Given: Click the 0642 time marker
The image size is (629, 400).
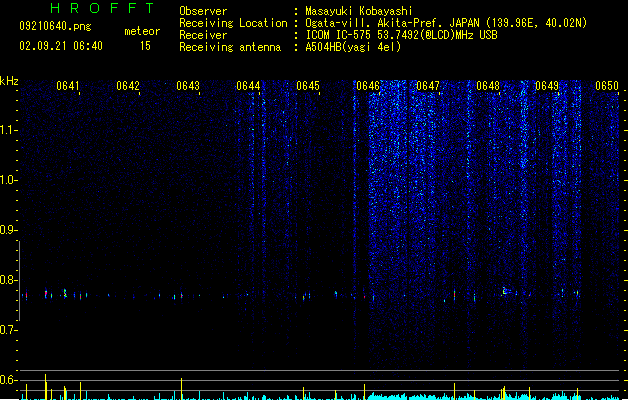Looking at the screenshot, I should pyautogui.click(x=128, y=86).
